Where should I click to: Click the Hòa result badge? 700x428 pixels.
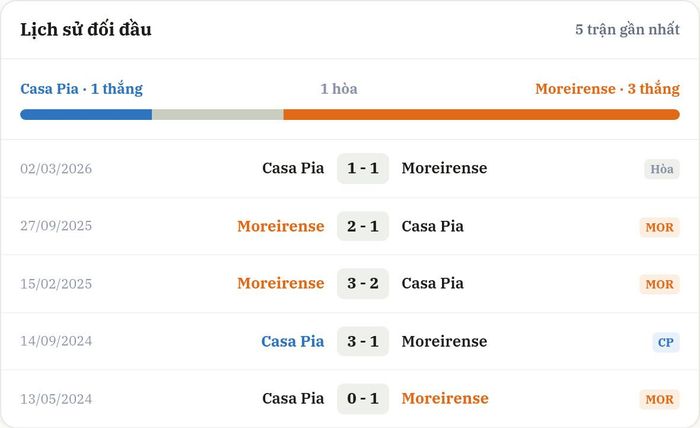coord(662,169)
